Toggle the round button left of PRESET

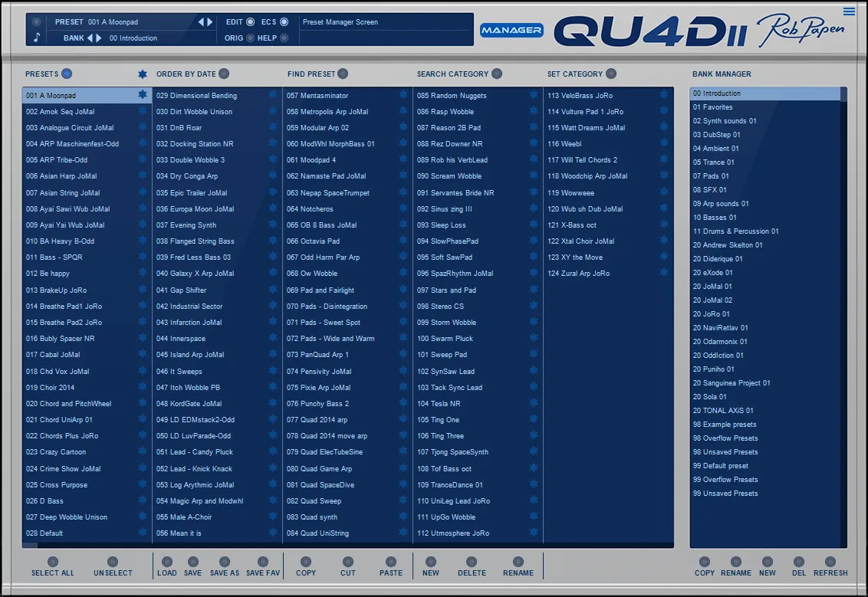[x=37, y=22]
